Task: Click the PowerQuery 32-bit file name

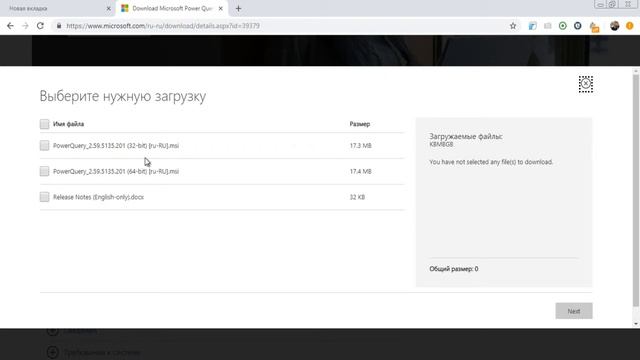Action: [116, 146]
